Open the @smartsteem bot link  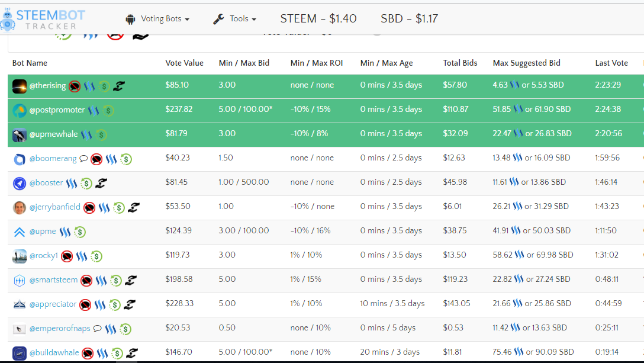coord(53,280)
